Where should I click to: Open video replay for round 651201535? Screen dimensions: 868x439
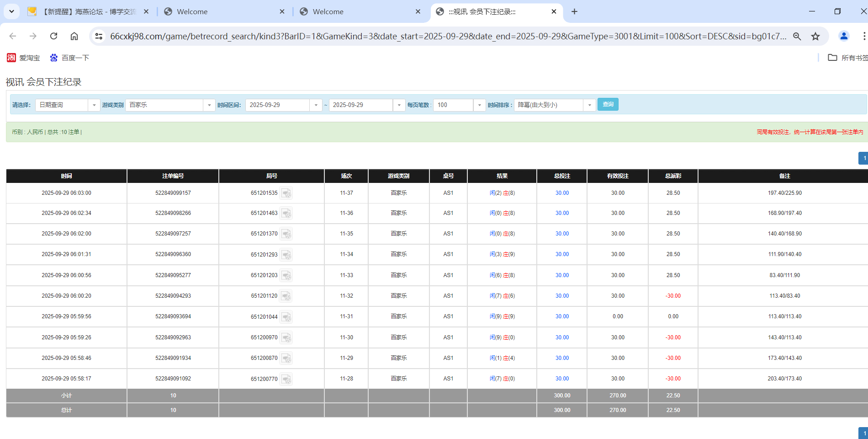point(286,193)
